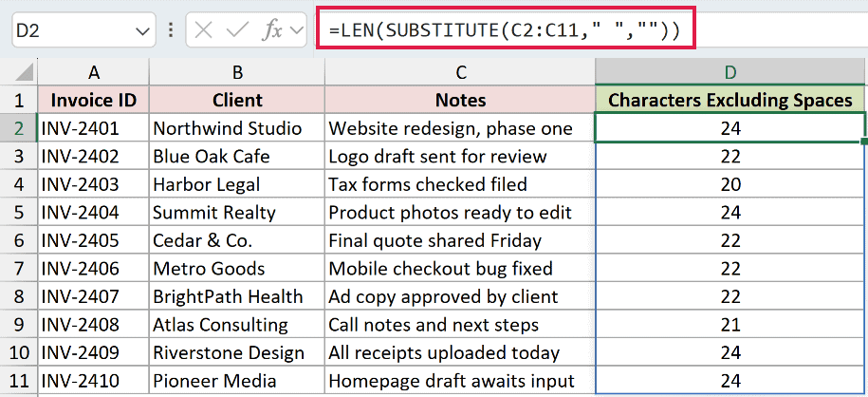Click the Select All corner triangle

pyautogui.click(x=24, y=72)
